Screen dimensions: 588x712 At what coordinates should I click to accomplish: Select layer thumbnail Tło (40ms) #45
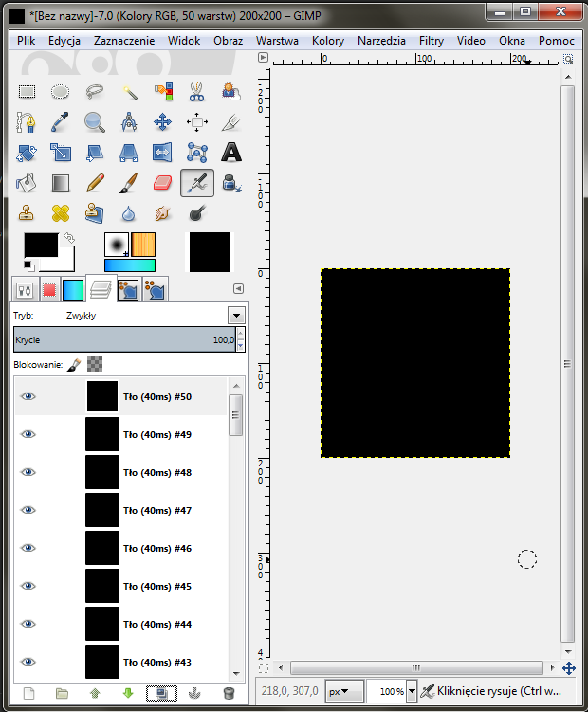(101, 586)
